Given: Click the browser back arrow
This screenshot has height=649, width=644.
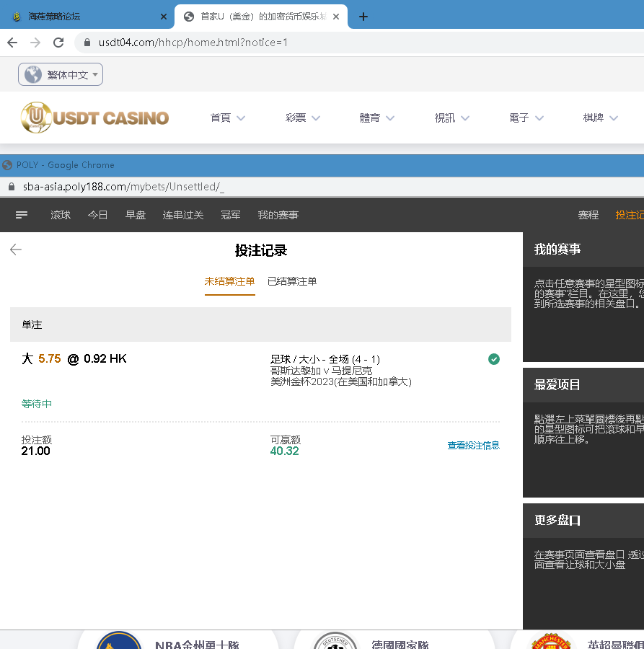Looking at the screenshot, I should (12, 43).
